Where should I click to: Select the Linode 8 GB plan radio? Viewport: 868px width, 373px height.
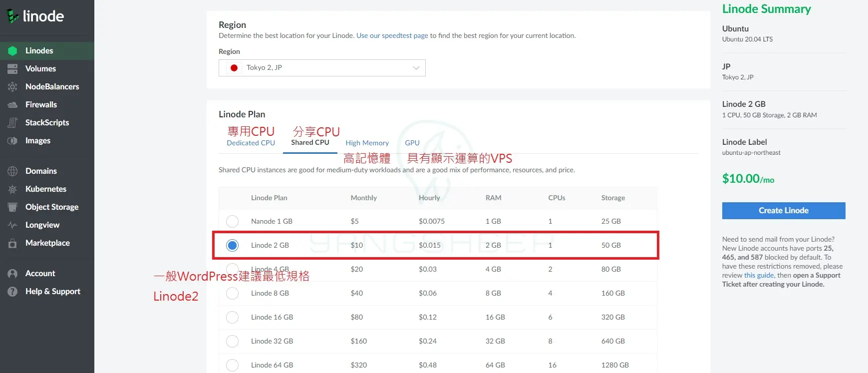[x=232, y=293]
